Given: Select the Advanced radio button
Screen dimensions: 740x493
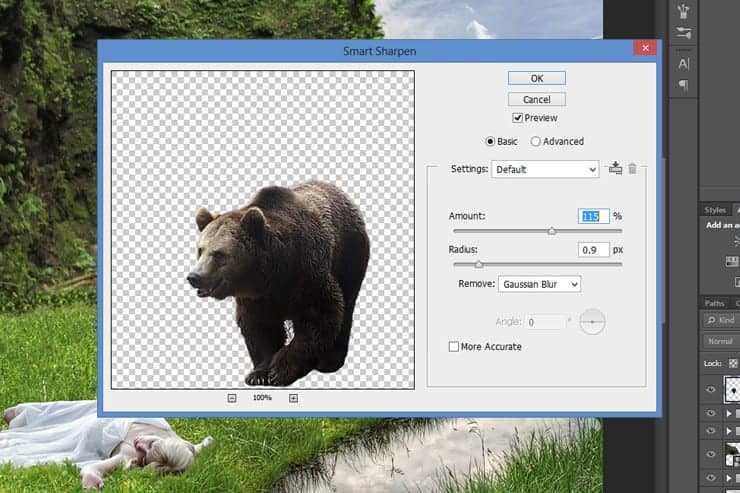Looking at the screenshot, I should pos(536,142).
